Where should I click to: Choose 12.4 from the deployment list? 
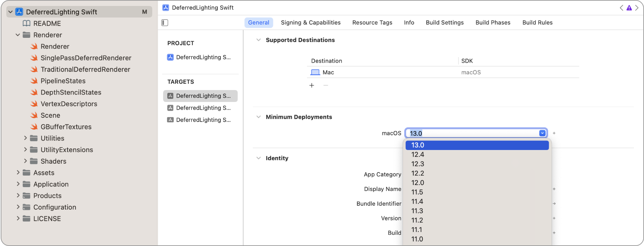pyautogui.click(x=418, y=155)
